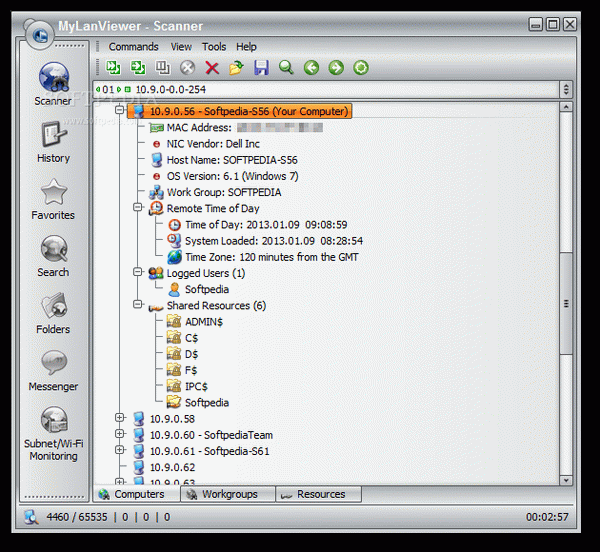
Task: Click the Remote Time of Day clock icon
Action: (x=156, y=208)
